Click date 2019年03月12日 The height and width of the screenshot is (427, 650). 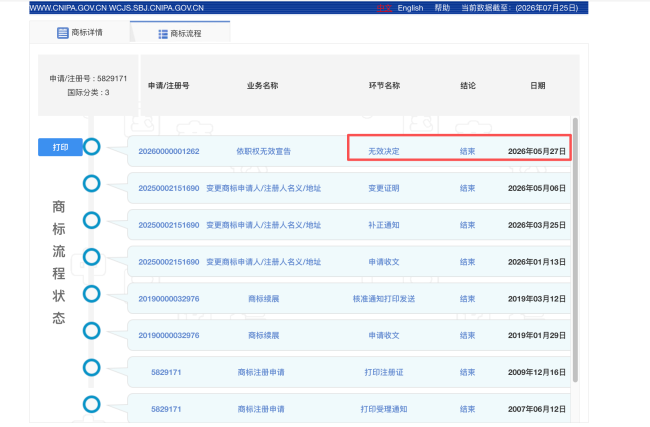537,299
